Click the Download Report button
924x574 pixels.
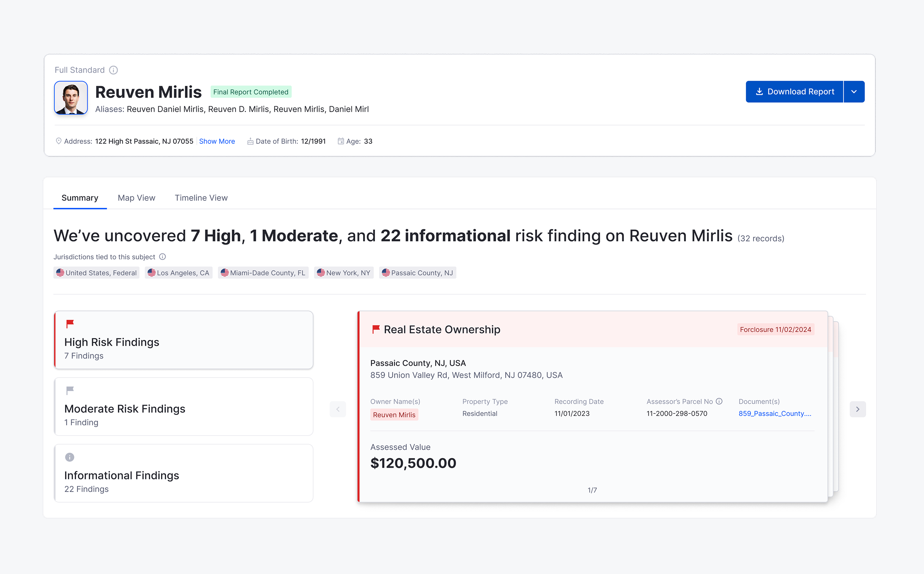(795, 91)
